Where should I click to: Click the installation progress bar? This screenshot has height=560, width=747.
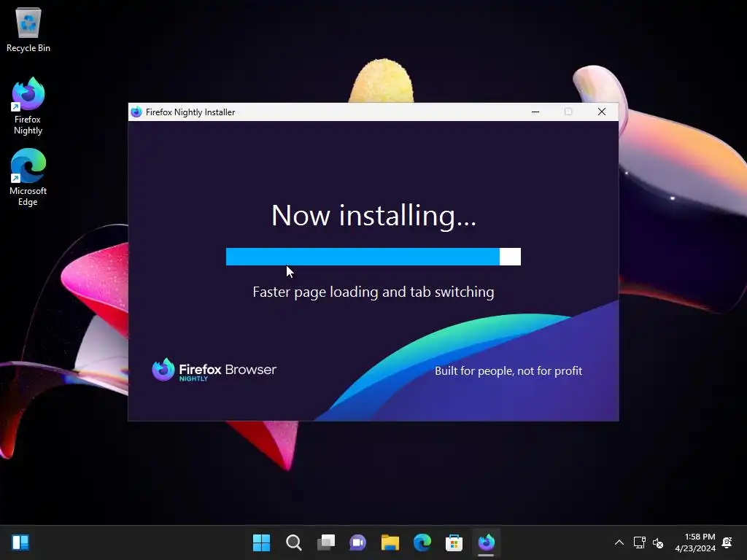(x=373, y=257)
